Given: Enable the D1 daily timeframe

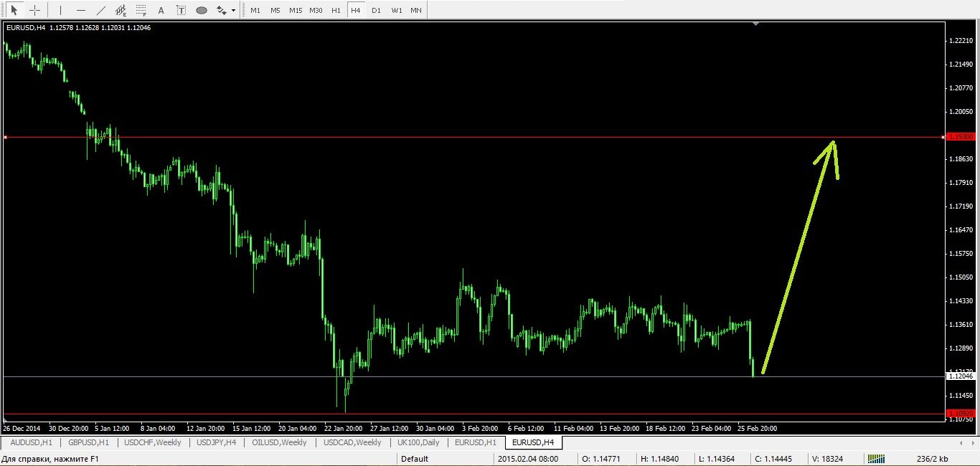Looking at the screenshot, I should click(376, 11).
